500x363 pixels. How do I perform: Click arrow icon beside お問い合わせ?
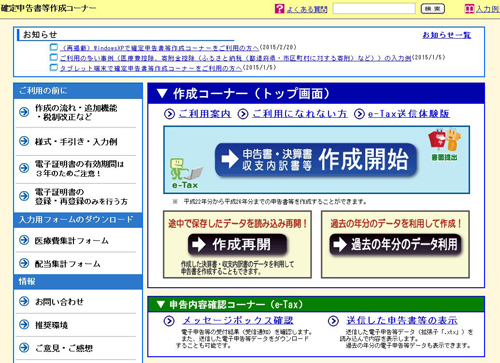(x=24, y=301)
